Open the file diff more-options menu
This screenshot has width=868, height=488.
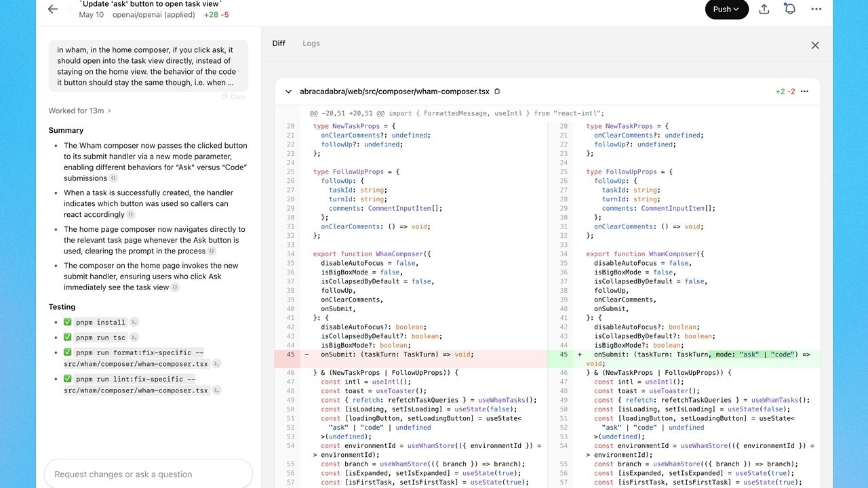[804, 91]
